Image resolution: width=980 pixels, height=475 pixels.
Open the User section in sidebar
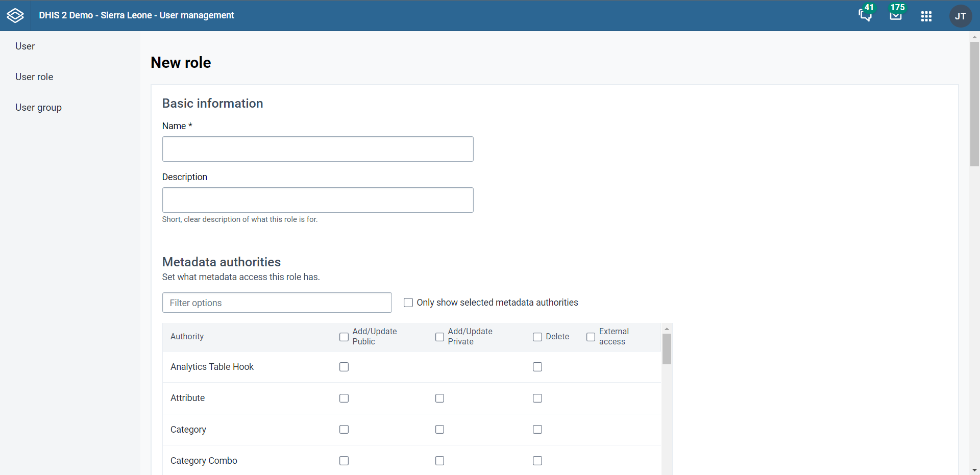(25, 46)
